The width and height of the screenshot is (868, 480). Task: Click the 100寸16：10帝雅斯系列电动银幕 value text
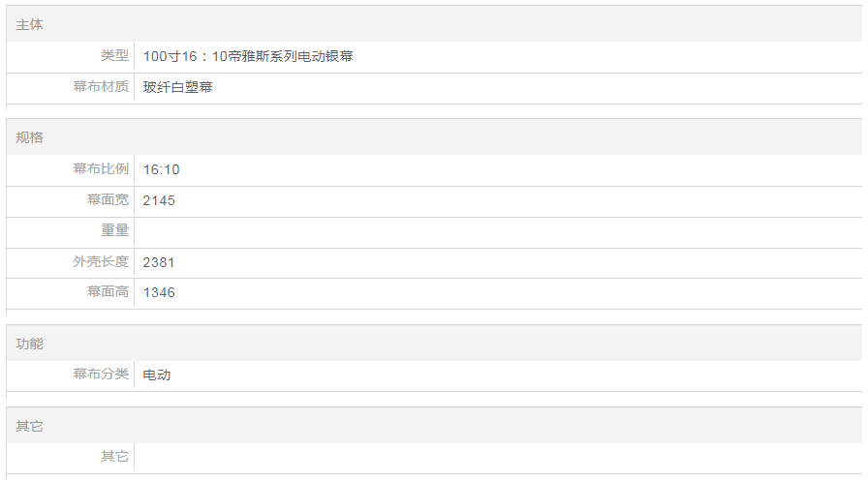point(248,56)
